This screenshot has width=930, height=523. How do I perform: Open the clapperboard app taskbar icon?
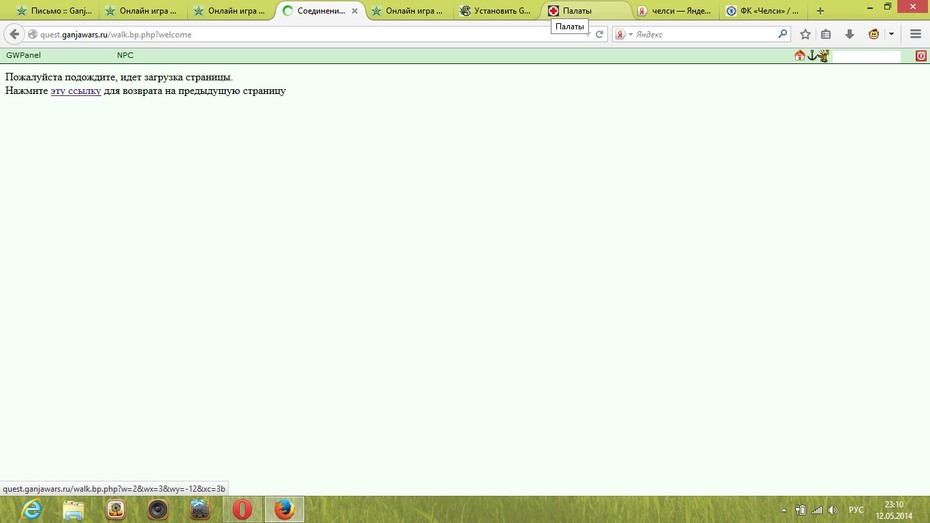(200, 509)
